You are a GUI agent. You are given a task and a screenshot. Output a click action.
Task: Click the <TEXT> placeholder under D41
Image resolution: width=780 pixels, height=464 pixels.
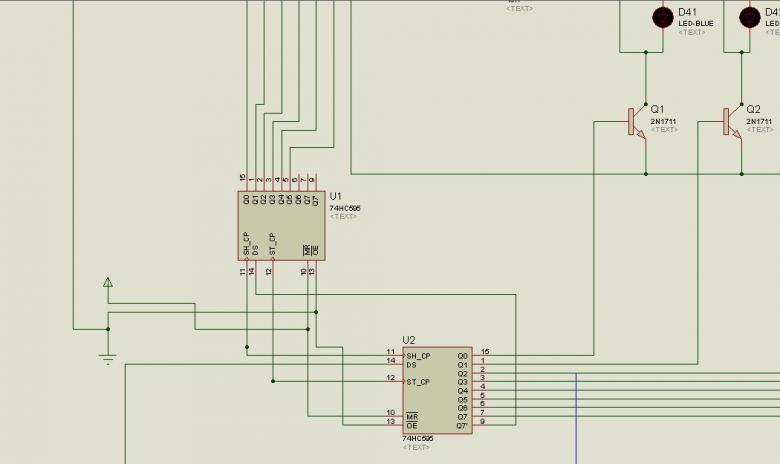[x=691, y=32]
